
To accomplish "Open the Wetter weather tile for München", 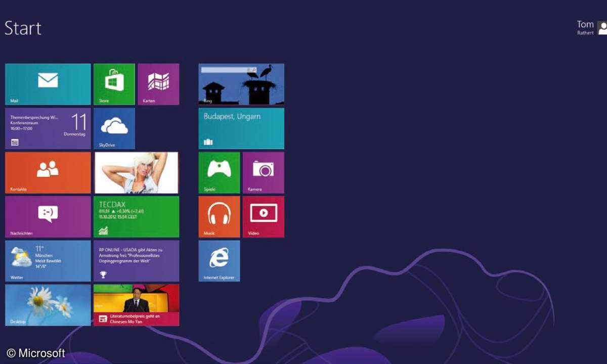I will [x=48, y=261].
